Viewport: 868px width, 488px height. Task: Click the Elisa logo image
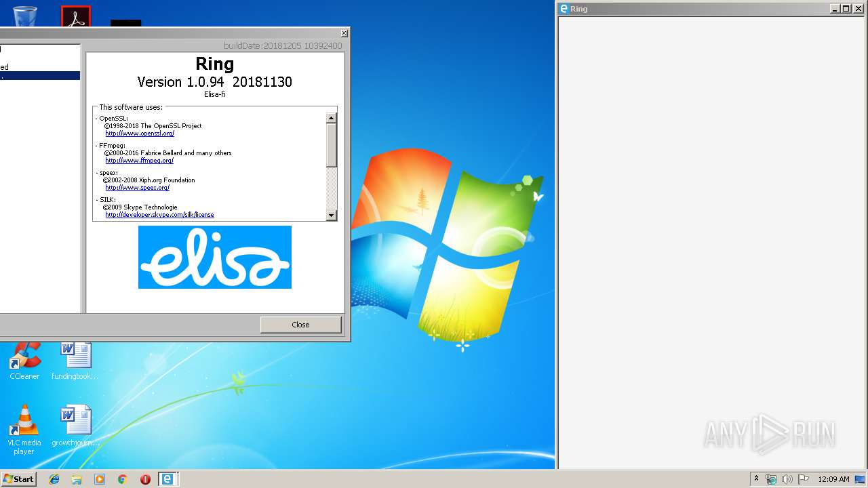click(x=215, y=258)
